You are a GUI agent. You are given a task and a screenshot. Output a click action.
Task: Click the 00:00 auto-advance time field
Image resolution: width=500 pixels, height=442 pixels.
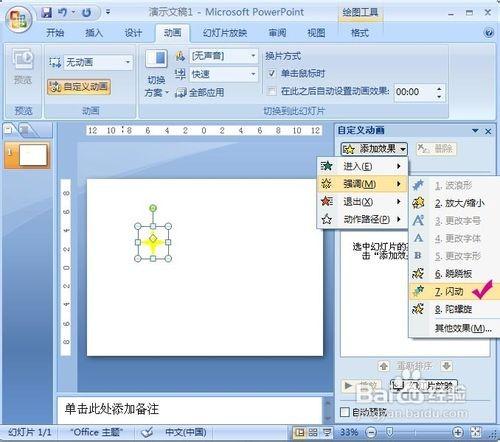[415, 92]
